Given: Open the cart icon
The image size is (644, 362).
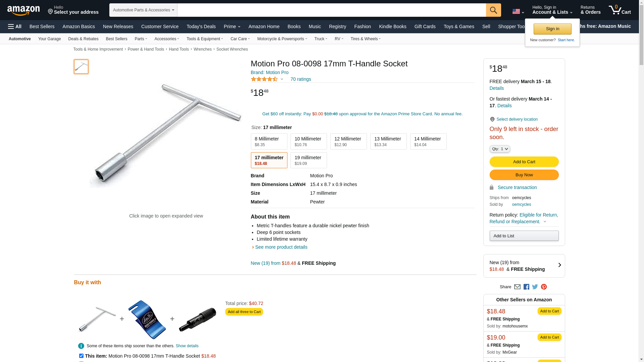Looking at the screenshot, I should pyautogui.click(x=620, y=10).
